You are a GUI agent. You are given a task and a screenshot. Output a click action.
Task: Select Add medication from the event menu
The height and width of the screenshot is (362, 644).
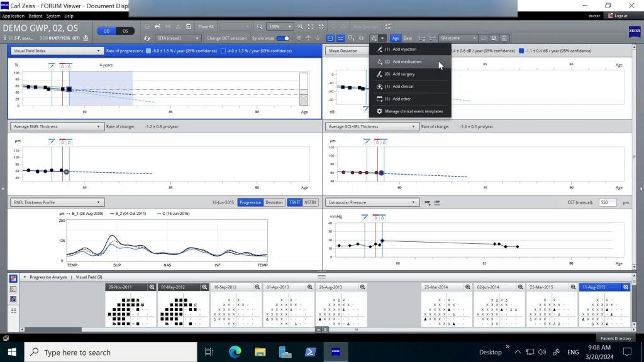[x=406, y=62]
